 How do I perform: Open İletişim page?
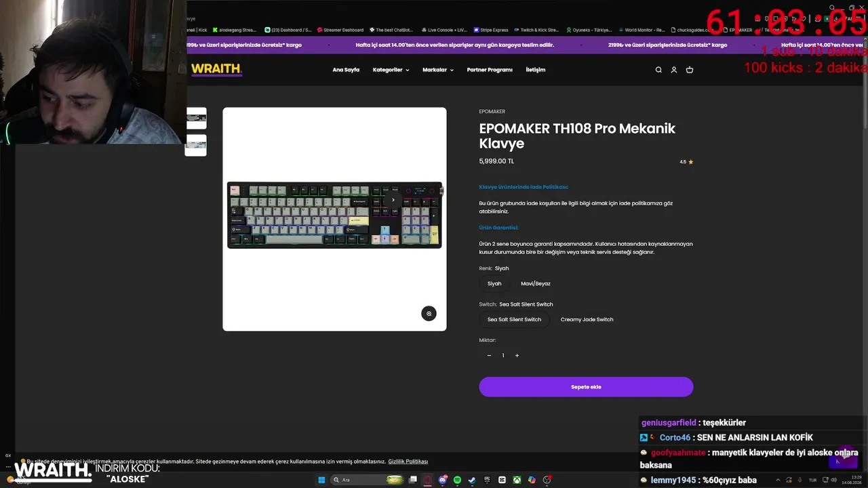[x=536, y=70]
